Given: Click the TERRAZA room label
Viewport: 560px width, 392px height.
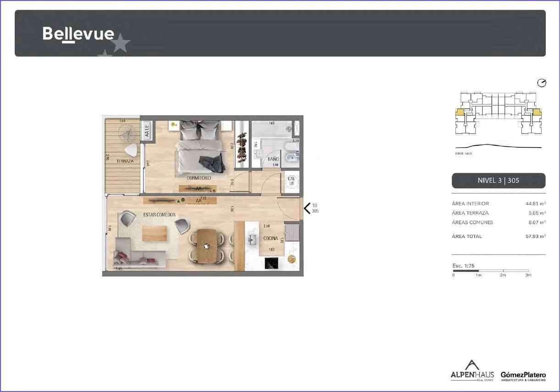Looking at the screenshot, I should (x=125, y=161).
